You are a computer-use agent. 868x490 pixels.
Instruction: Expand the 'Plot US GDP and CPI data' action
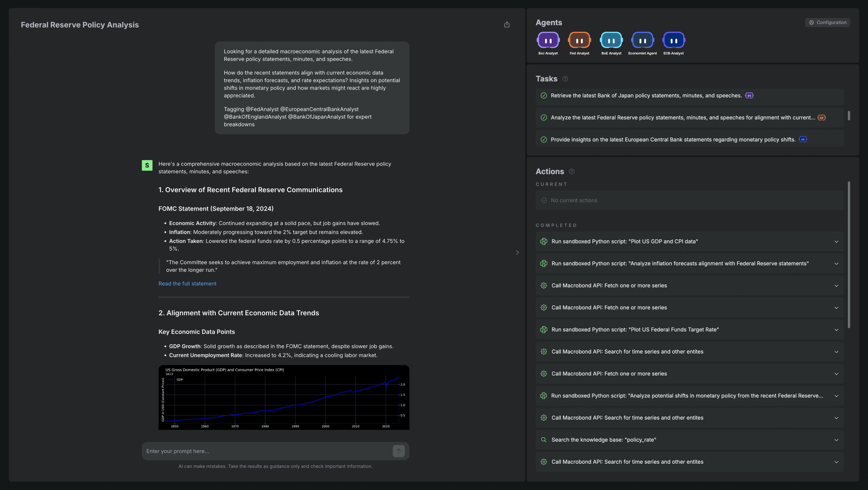(x=836, y=242)
